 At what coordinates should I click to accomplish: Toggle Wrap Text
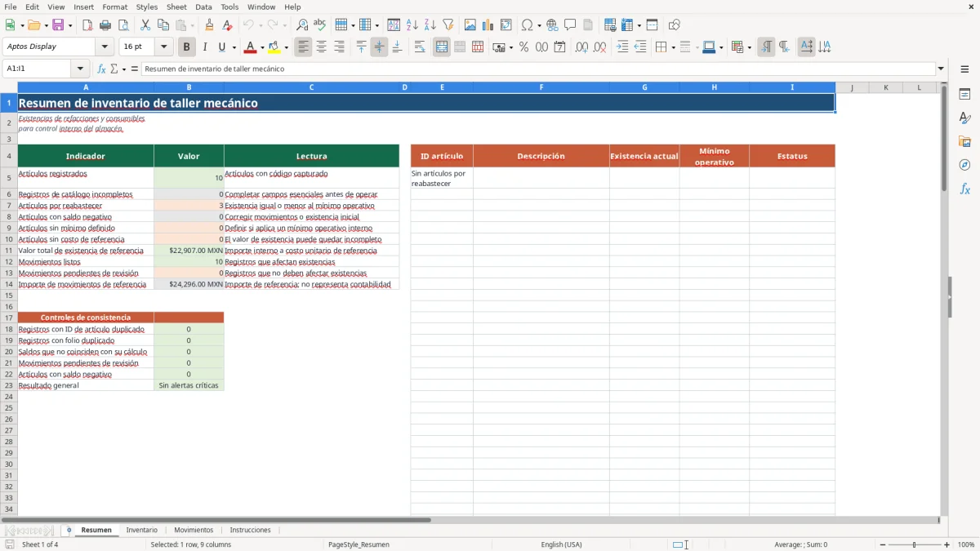pyautogui.click(x=420, y=47)
